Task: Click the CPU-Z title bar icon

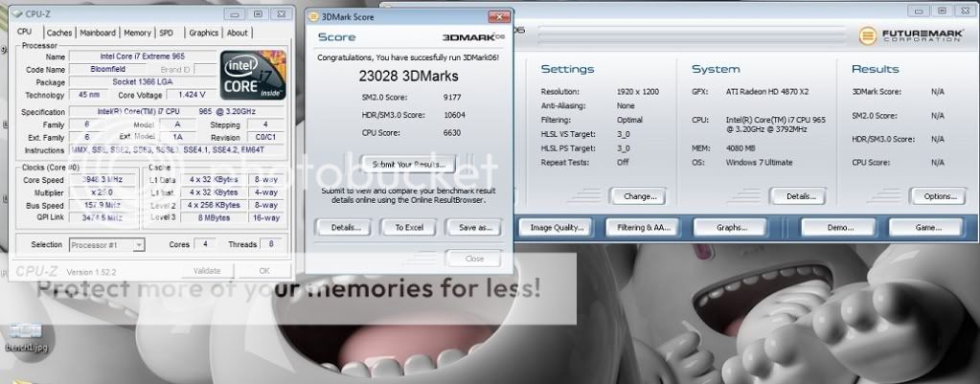Action: click(x=11, y=14)
